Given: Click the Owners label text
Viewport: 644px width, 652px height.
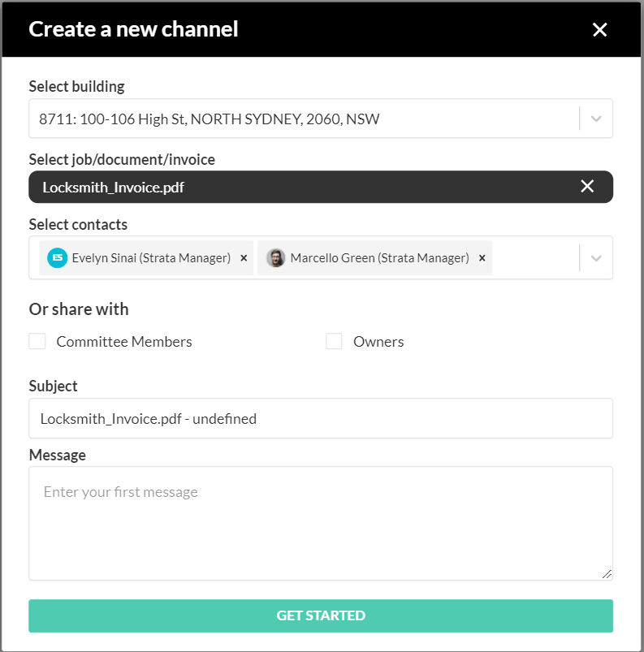Looking at the screenshot, I should [x=378, y=342].
